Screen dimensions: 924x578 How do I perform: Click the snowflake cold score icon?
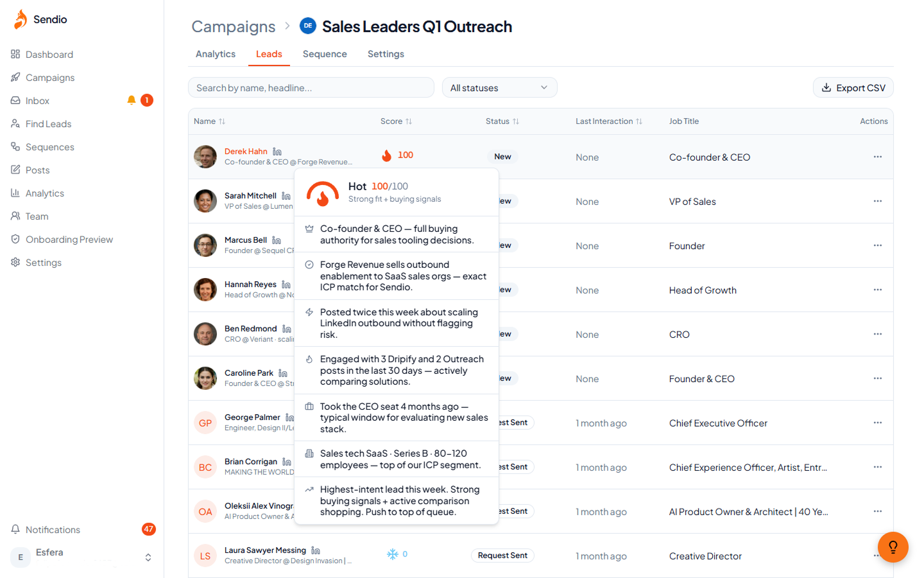[393, 554]
